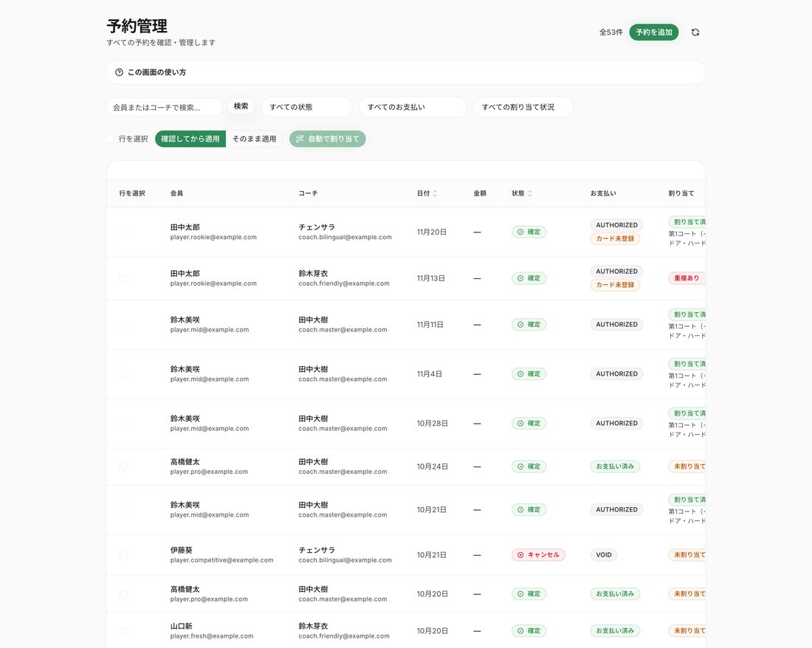The height and width of the screenshot is (648, 812).
Task: Click player.competitive@example.com email
Action: [x=221, y=560]
